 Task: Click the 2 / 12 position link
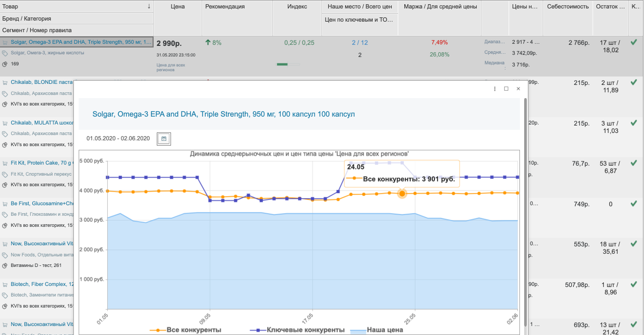(x=359, y=43)
